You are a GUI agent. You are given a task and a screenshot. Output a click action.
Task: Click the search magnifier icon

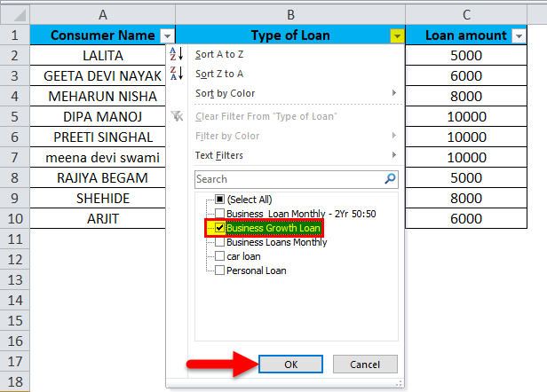click(x=390, y=179)
